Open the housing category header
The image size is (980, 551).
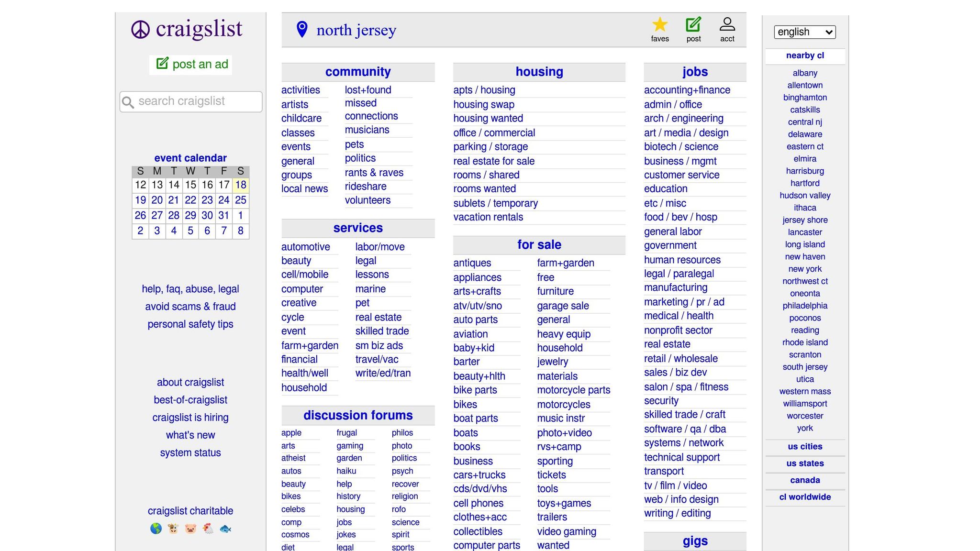539,72
